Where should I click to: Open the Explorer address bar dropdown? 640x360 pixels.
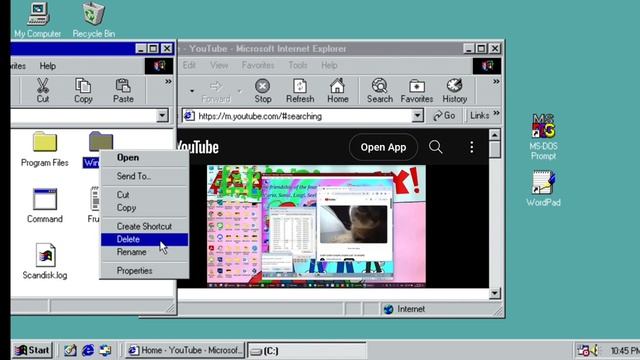pos(162,116)
